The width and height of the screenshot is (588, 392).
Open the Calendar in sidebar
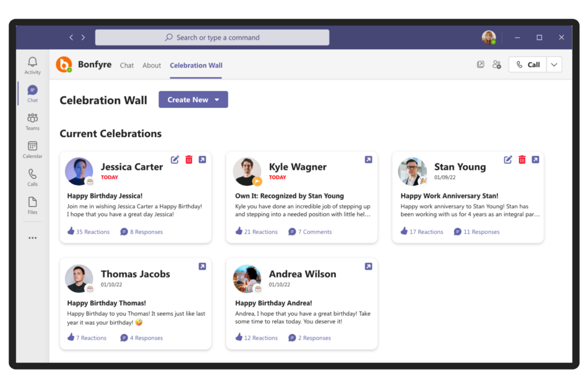pos(33,149)
